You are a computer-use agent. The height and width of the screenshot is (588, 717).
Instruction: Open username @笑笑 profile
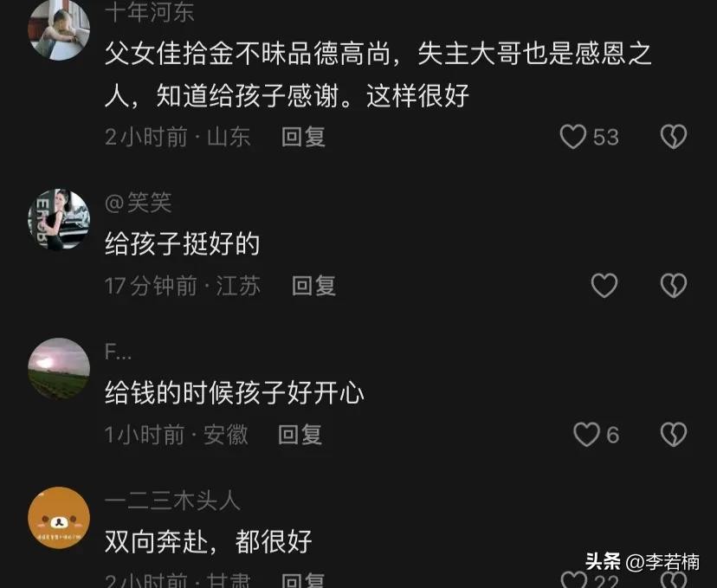point(138,202)
